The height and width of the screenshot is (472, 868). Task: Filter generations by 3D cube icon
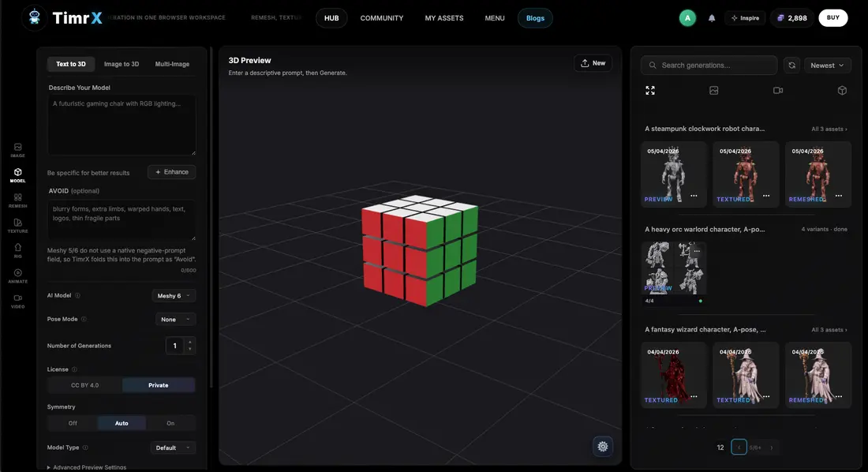[842, 90]
